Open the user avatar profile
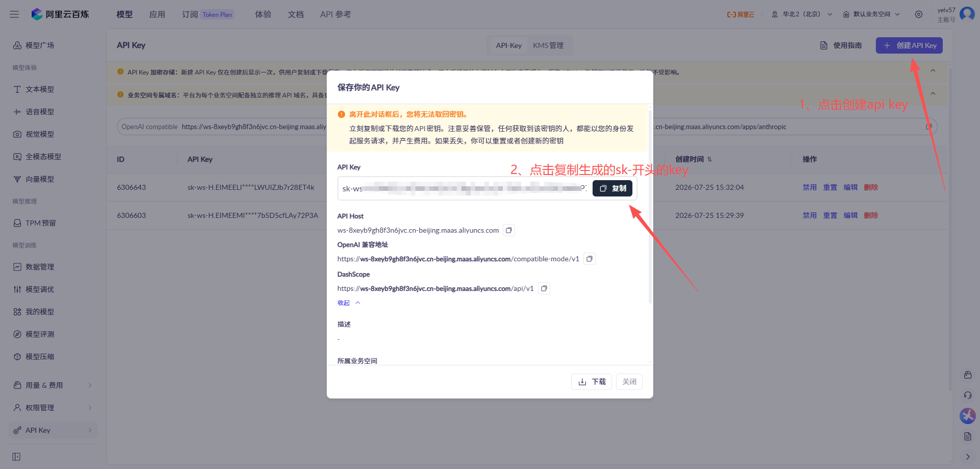Screen dimensions: 980x469 click(x=967, y=14)
